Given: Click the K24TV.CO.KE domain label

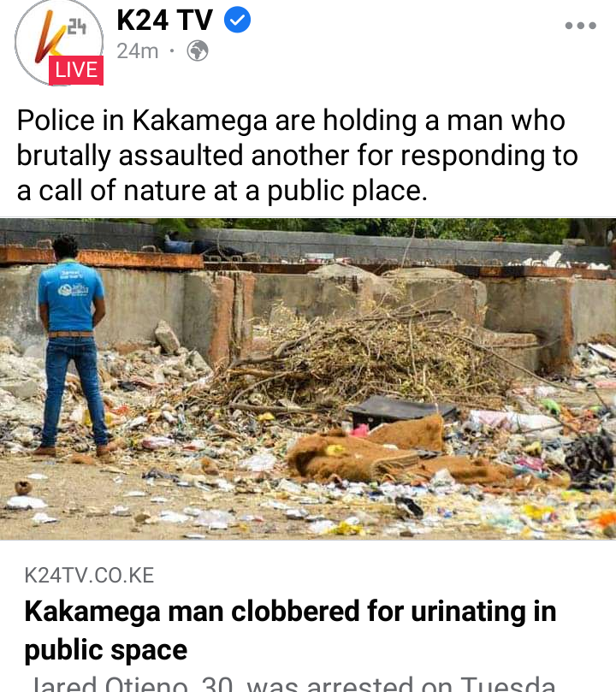Looking at the screenshot, I should (89, 576).
